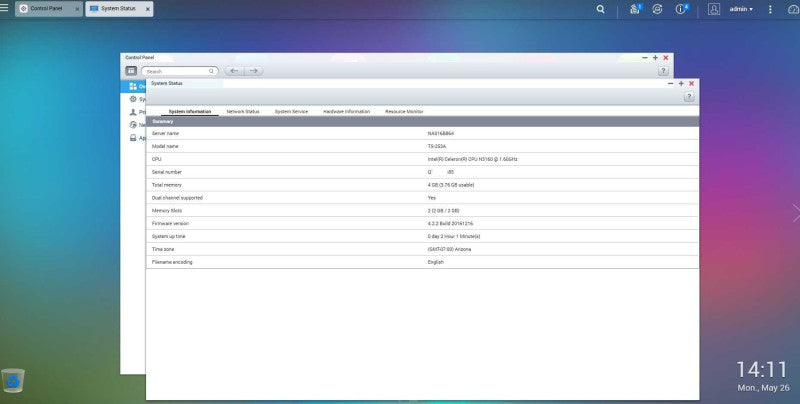Click the Summary section header

tap(422, 121)
